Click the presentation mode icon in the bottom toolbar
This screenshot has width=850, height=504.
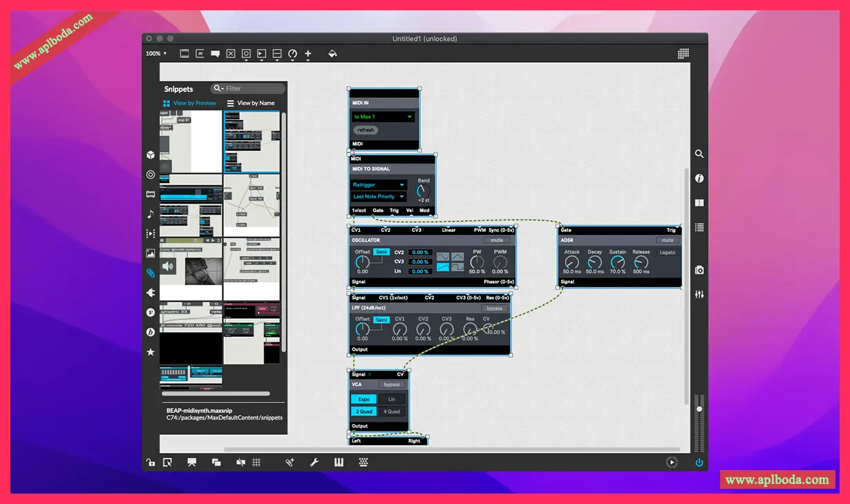192,463
